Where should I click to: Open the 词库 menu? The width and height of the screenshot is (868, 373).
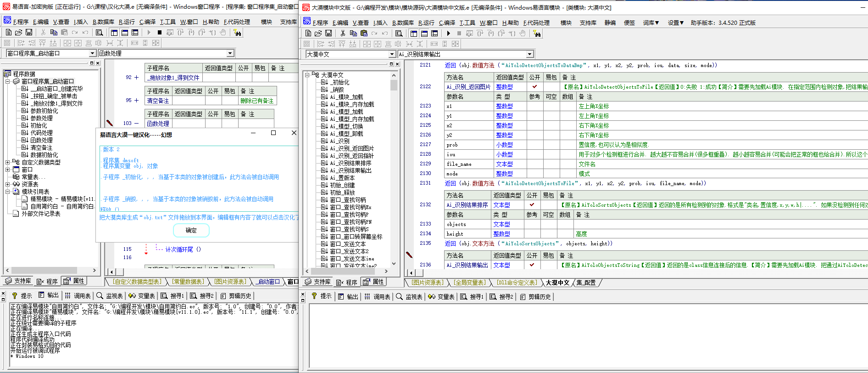651,23
